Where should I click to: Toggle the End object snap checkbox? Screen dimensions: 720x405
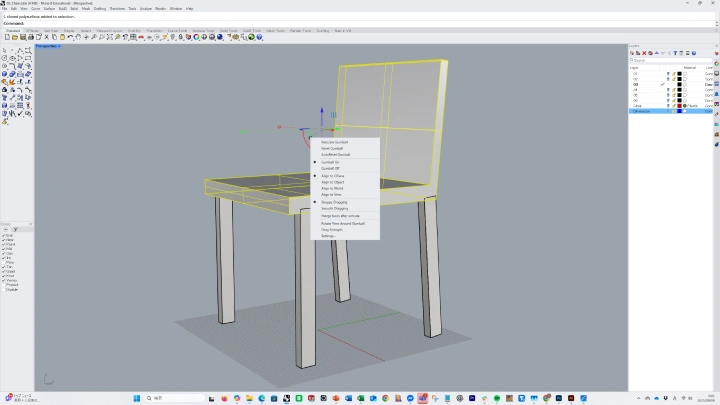tap(4, 236)
